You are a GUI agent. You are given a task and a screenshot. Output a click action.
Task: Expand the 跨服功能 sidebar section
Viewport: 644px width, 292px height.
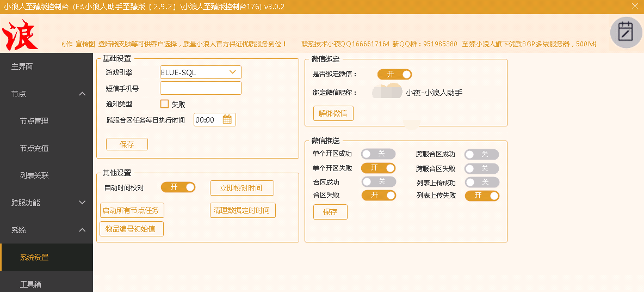pyautogui.click(x=82, y=203)
